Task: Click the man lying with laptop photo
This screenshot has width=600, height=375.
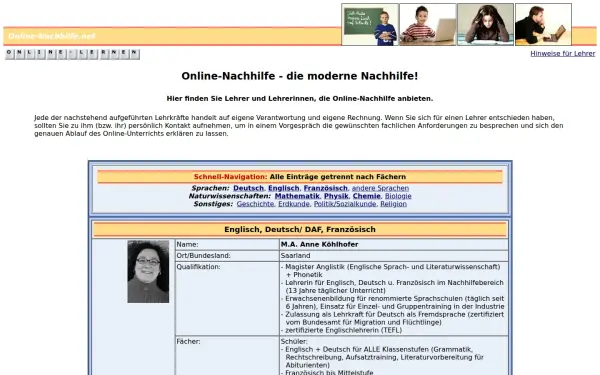Action: [x=543, y=24]
